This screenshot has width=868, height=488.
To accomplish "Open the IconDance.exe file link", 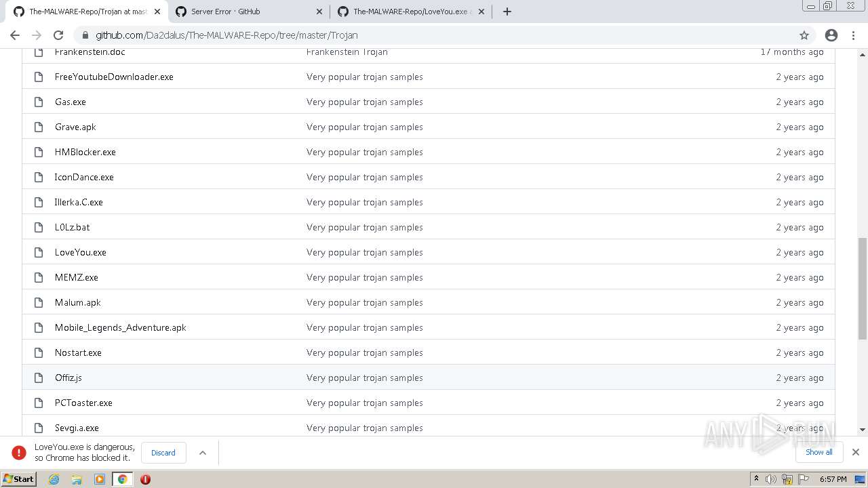I will click(84, 177).
